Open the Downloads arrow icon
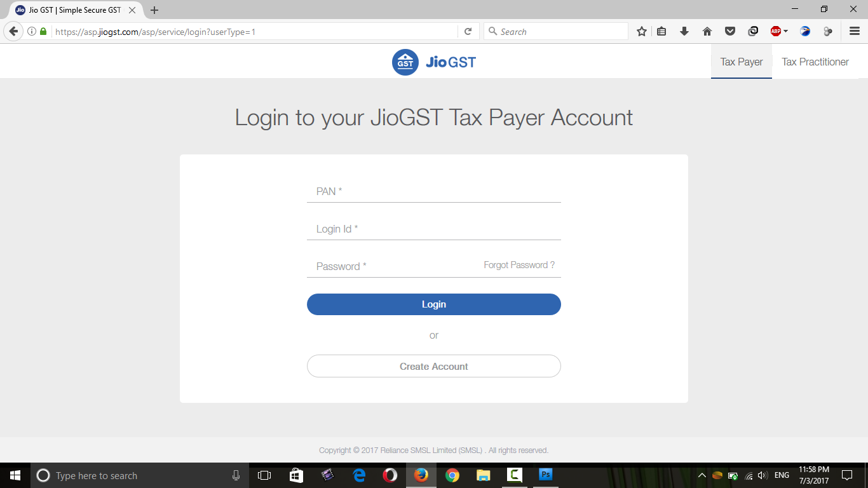Screen dimensions: 868x488 [684, 31]
